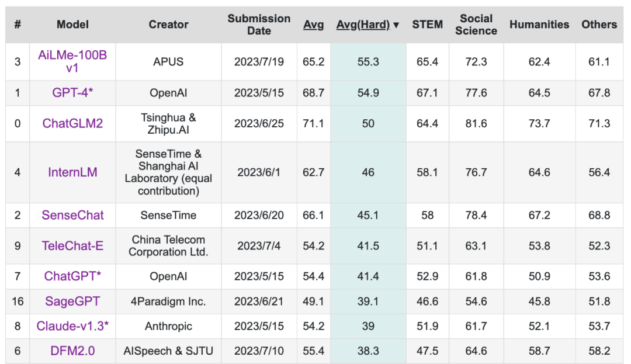Open the ChatGLM2 model link
This screenshot has height=364, width=631.
click(x=72, y=123)
